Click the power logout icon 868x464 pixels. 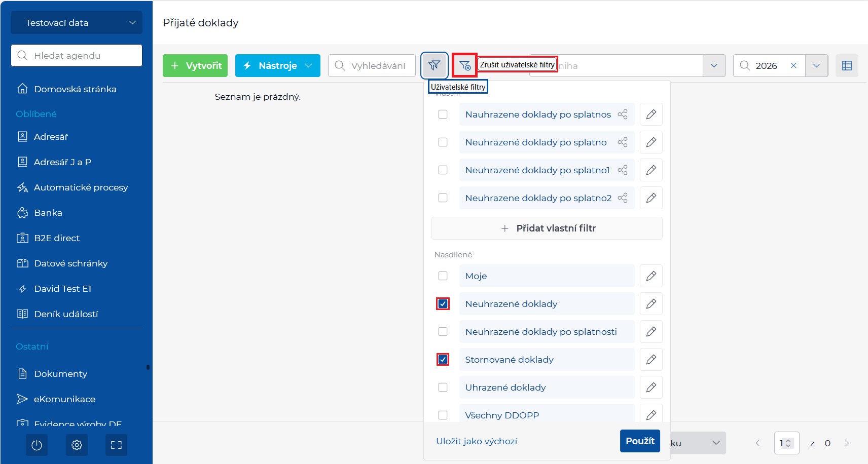tap(37, 445)
